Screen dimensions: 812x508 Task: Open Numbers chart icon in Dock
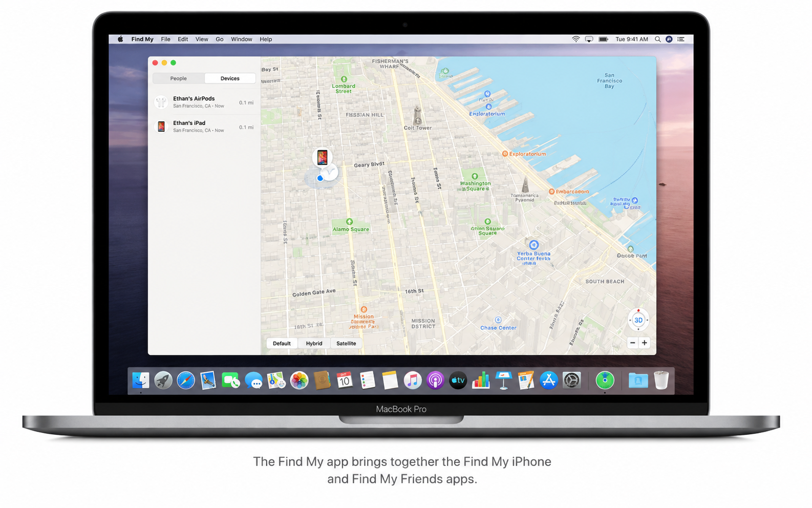[481, 380]
